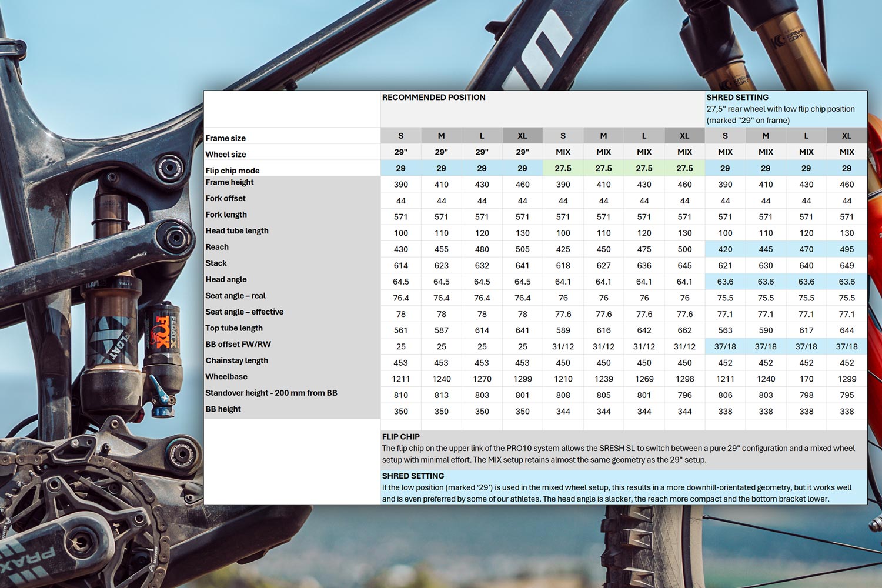Click the 'Standover height - 200 mm from BB' label
This screenshot has height=588, width=882.
(271, 393)
